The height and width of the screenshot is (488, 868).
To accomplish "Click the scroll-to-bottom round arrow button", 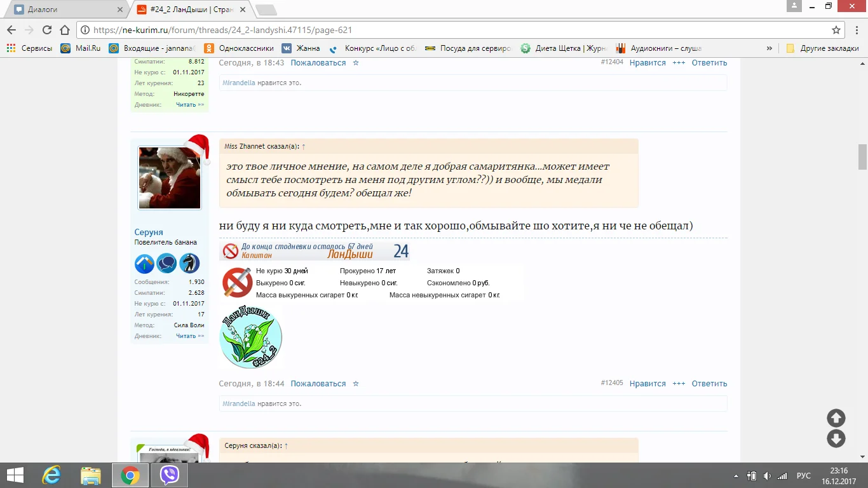I will tap(836, 438).
